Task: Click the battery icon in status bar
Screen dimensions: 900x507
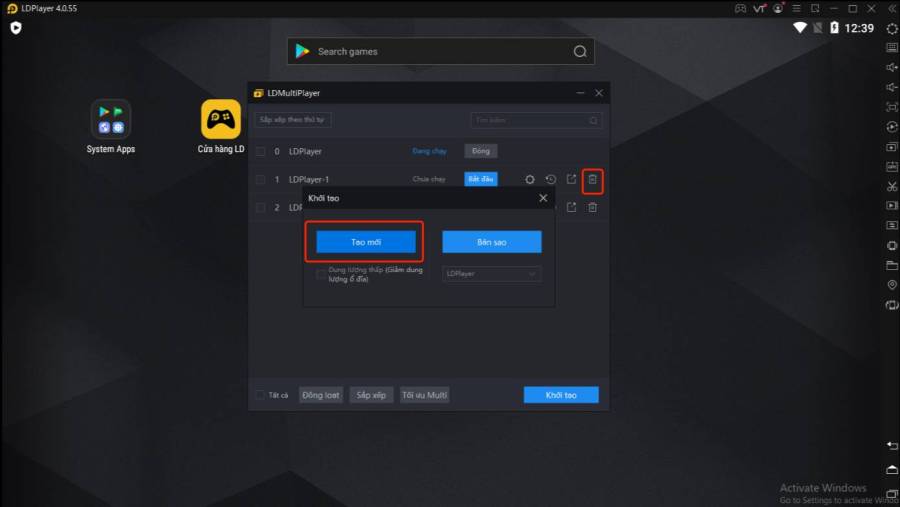Action: (x=834, y=28)
